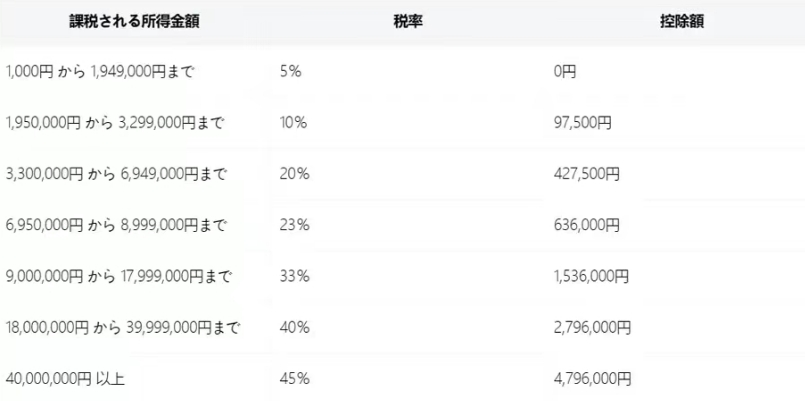Select the 1,950,000円 から 3,299,000円まで cell
The width and height of the screenshot is (805, 401).
[114, 123]
